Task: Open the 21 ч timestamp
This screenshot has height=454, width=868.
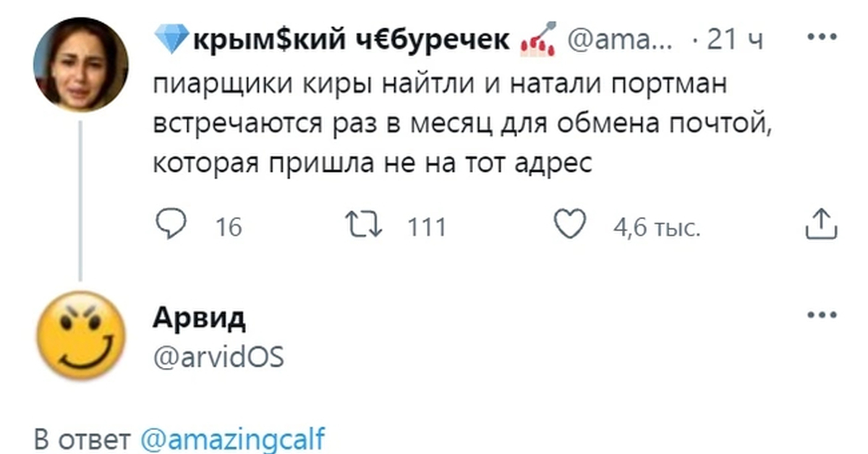Action: tap(734, 41)
